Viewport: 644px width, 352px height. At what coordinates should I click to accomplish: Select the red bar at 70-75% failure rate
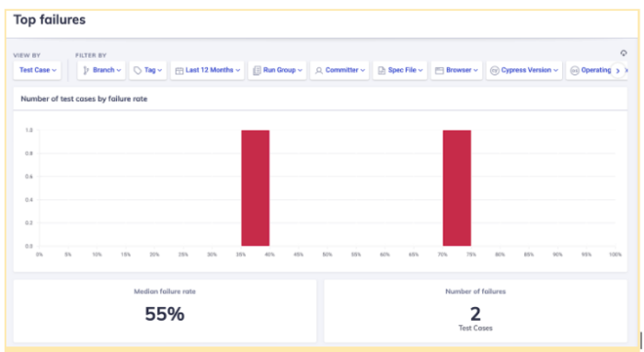coord(456,187)
